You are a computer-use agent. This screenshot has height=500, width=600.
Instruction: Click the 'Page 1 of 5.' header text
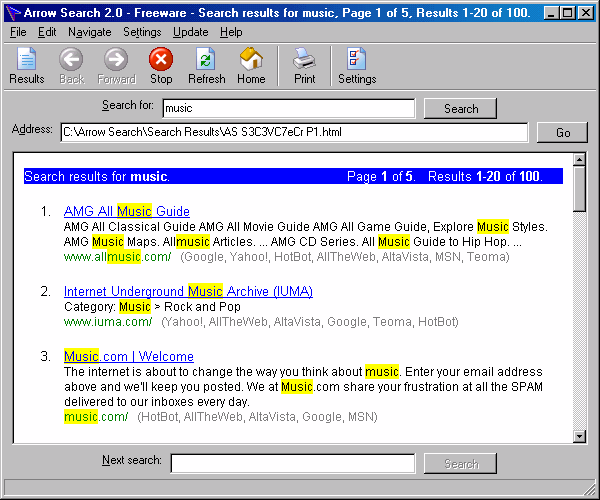point(381,176)
